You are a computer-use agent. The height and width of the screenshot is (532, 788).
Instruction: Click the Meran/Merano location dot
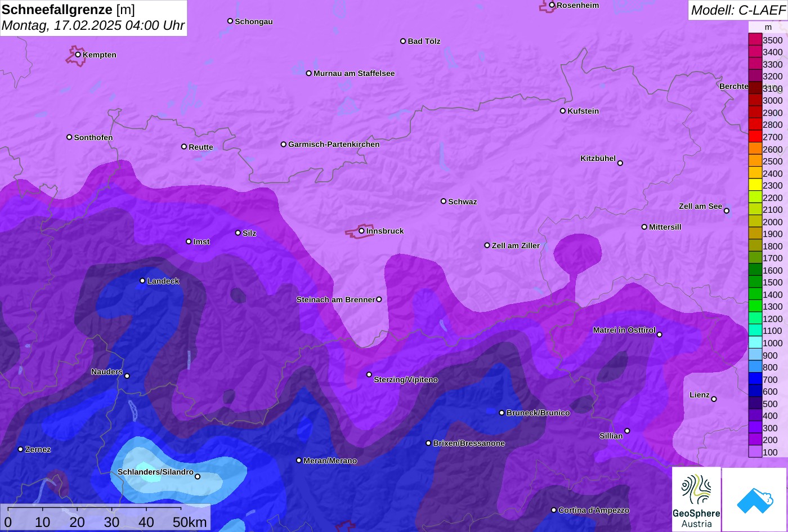click(299, 461)
